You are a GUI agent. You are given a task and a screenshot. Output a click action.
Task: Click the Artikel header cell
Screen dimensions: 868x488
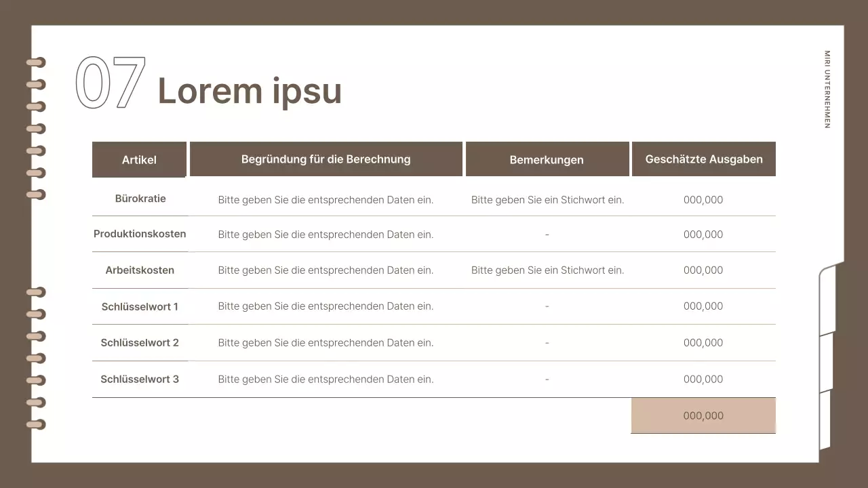tap(139, 159)
